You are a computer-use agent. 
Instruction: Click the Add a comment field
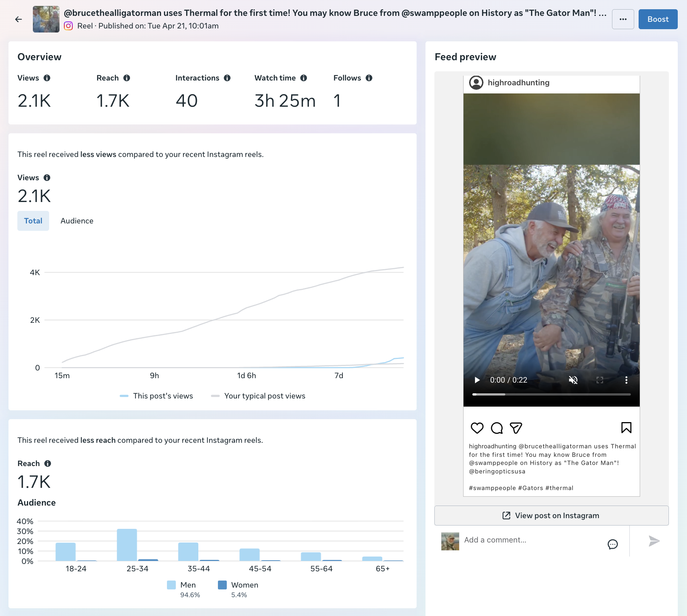(x=532, y=540)
